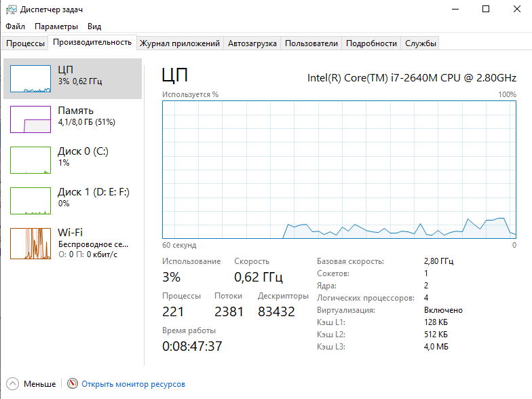
Task: Select the Память mini graph thumbnail
Action: tap(31, 119)
